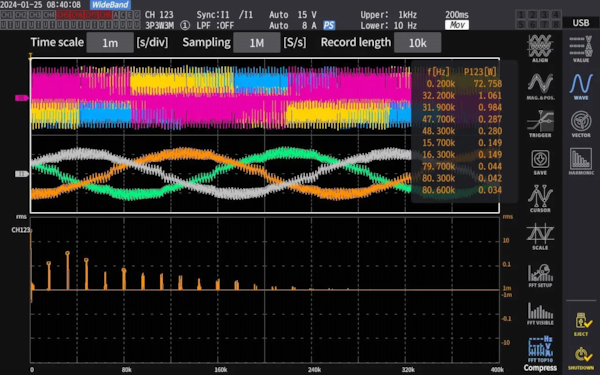Click the dimmed number 1 indicator box

pyautogui.click(x=520, y=15)
